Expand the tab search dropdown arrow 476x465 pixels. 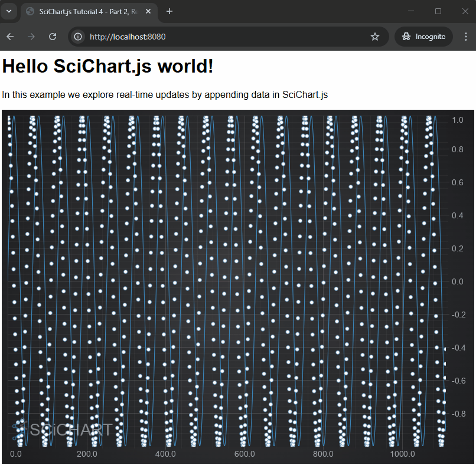pyautogui.click(x=9, y=11)
